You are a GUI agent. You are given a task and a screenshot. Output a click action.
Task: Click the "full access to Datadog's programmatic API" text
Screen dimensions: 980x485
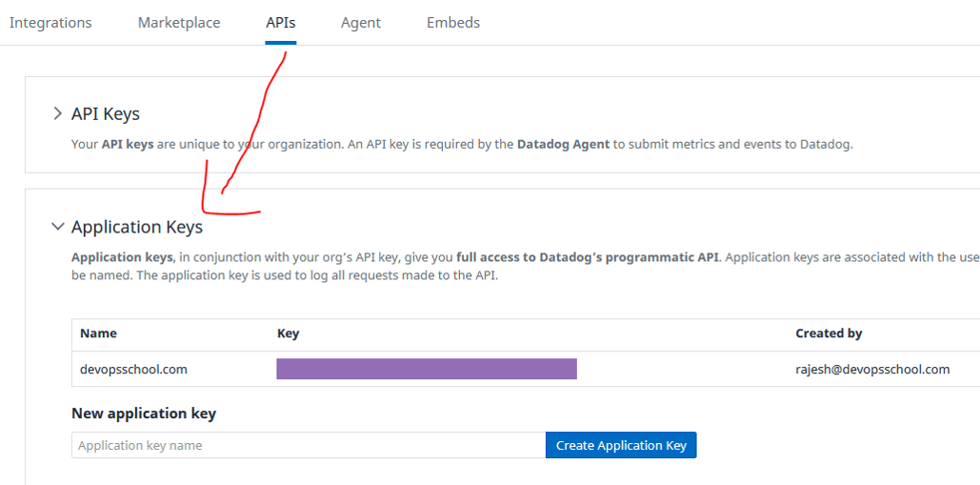pos(589,257)
